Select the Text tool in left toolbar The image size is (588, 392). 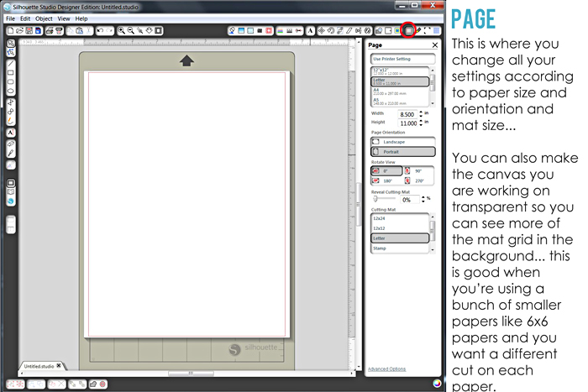point(11,133)
